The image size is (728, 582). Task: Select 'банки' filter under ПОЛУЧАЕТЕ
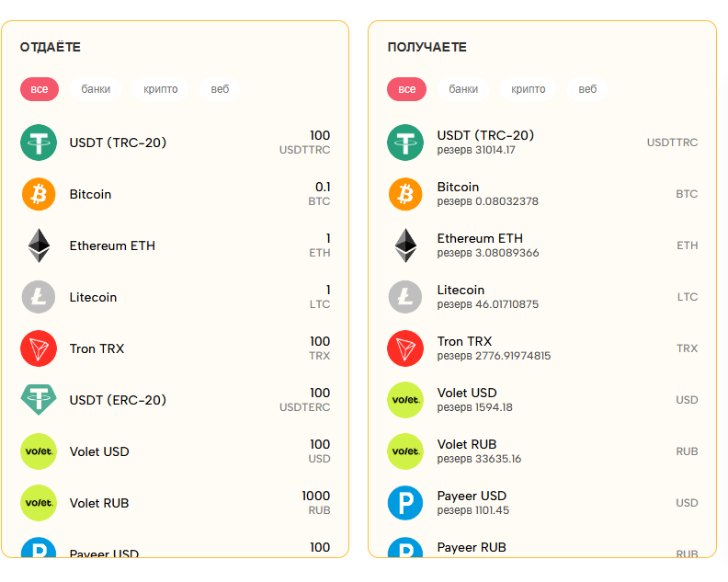coord(463,89)
